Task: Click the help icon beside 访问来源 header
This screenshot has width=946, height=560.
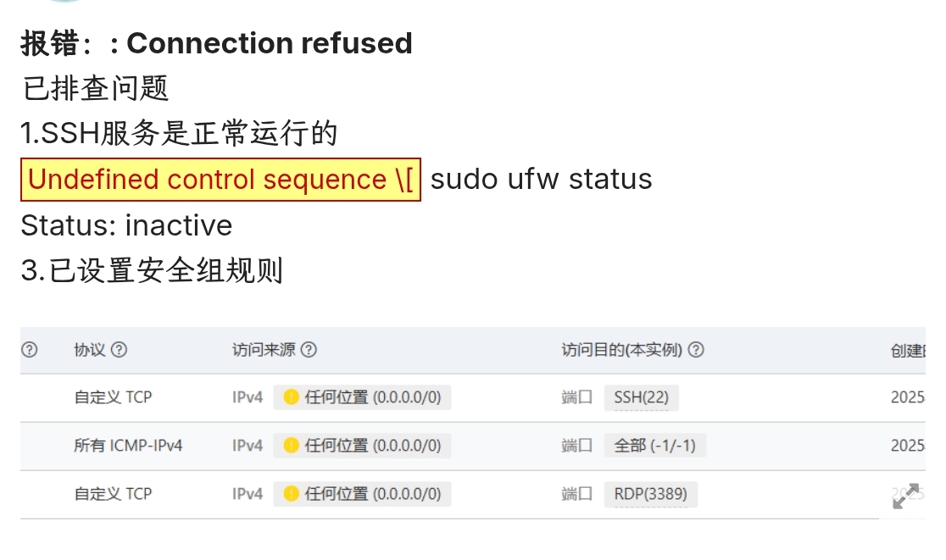Action: [x=309, y=350]
